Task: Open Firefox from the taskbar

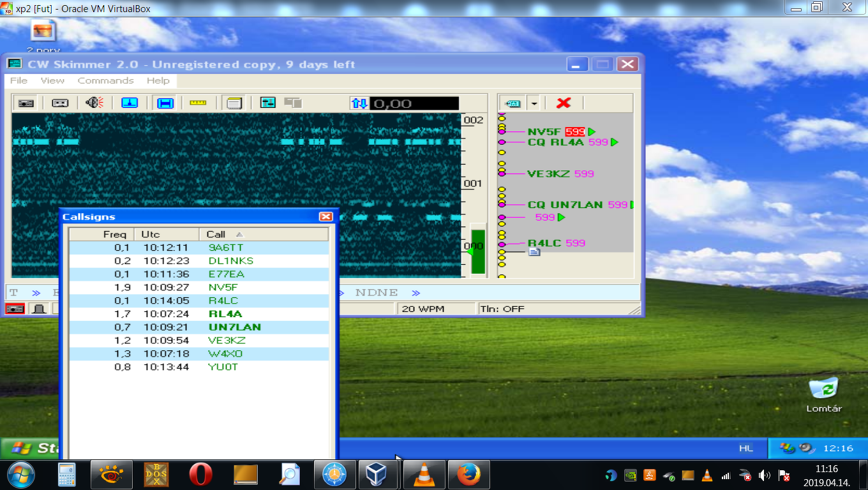Action: pyautogui.click(x=468, y=475)
